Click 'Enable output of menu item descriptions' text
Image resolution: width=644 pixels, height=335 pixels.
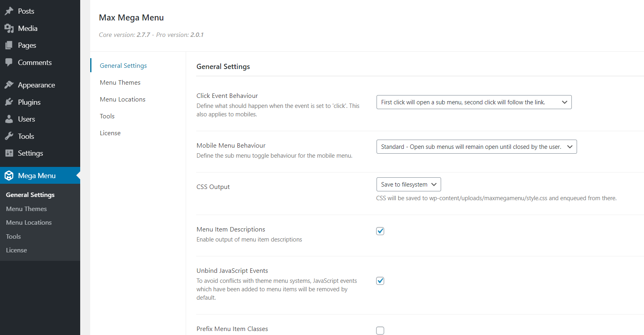[249, 240]
